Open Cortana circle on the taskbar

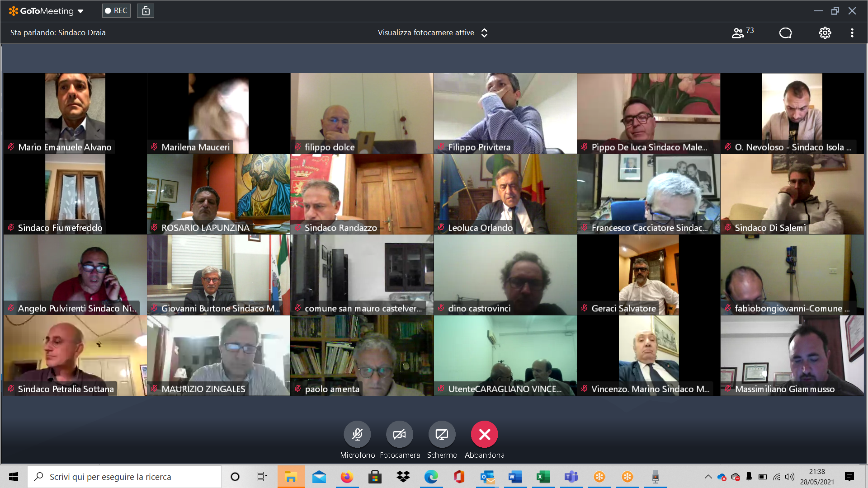point(235,477)
